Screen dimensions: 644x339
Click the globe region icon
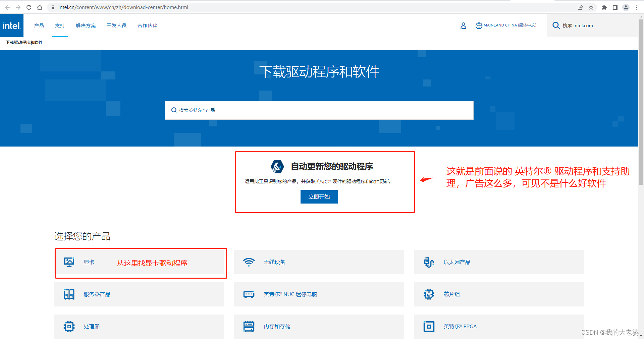[479, 26]
